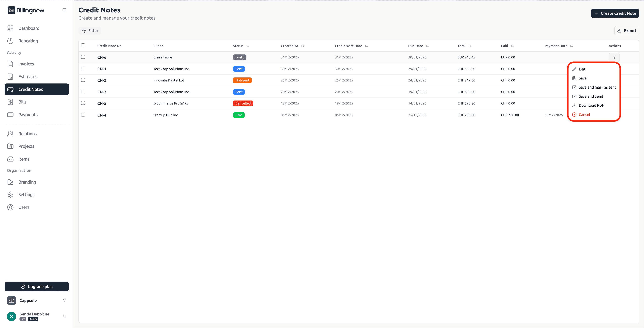Open the Items inbox tray icon
This screenshot has height=328, width=644.
tap(10, 159)
